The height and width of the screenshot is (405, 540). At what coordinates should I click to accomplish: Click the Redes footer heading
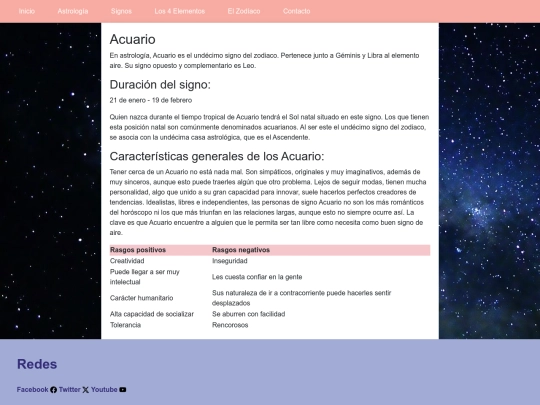point(37,364)
